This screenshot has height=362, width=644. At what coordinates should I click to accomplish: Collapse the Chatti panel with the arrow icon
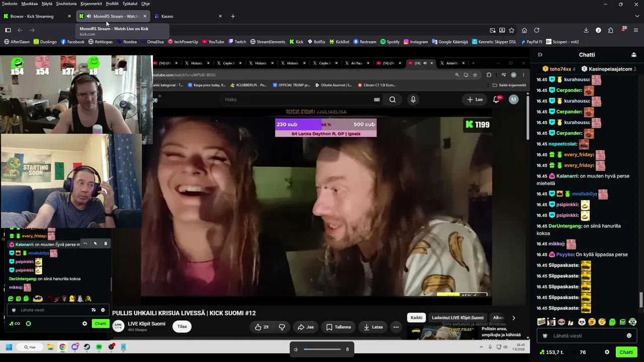pyautogui.click(x=540, y=55)
